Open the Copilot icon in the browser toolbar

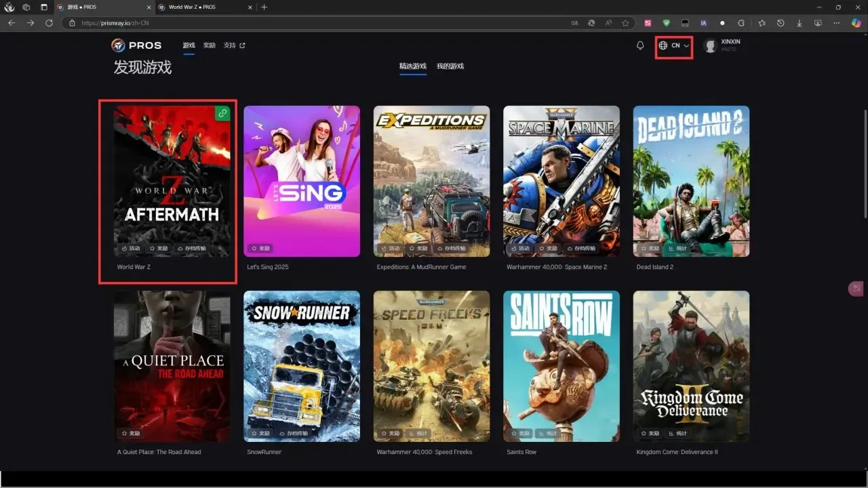coord(856,22)
